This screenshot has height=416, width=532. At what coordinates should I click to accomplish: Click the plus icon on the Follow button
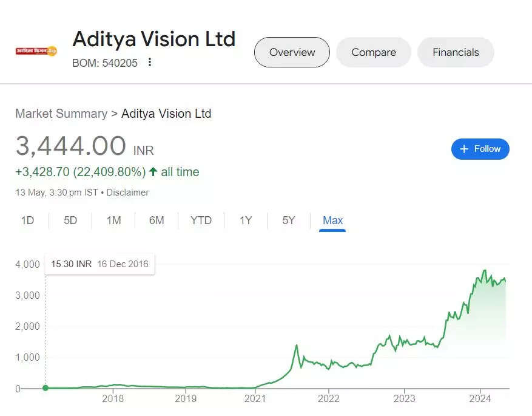[x=463, y=149]
